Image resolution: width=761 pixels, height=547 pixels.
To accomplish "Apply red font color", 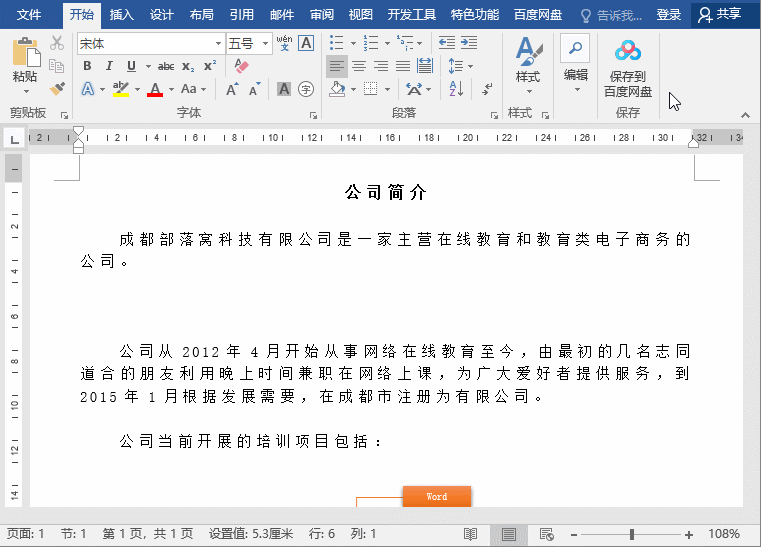I will tap(155, 89).
